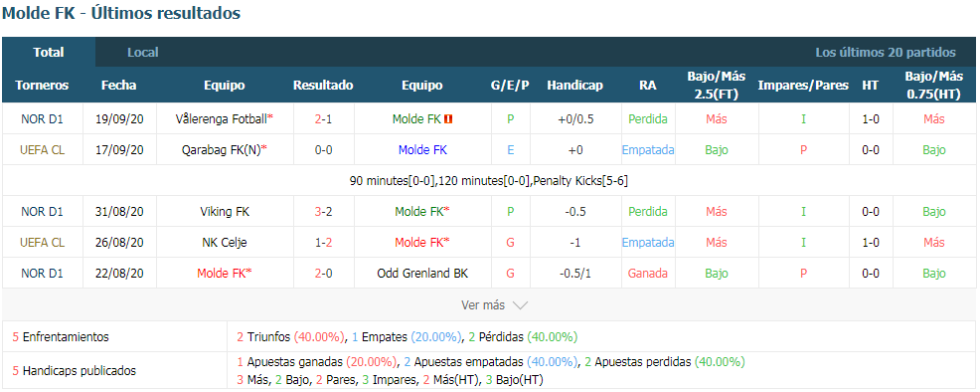Click the Resultado column header
Viewport: 980px width, 392px height.
323,86
